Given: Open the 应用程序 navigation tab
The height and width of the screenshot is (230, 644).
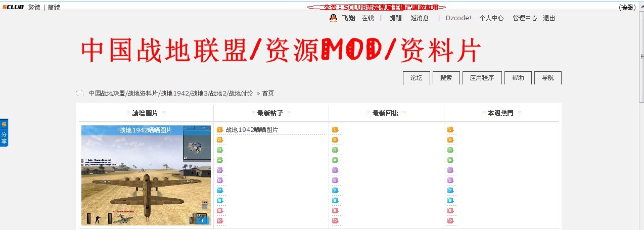Looking at the screenshot, I should [482, 78].
